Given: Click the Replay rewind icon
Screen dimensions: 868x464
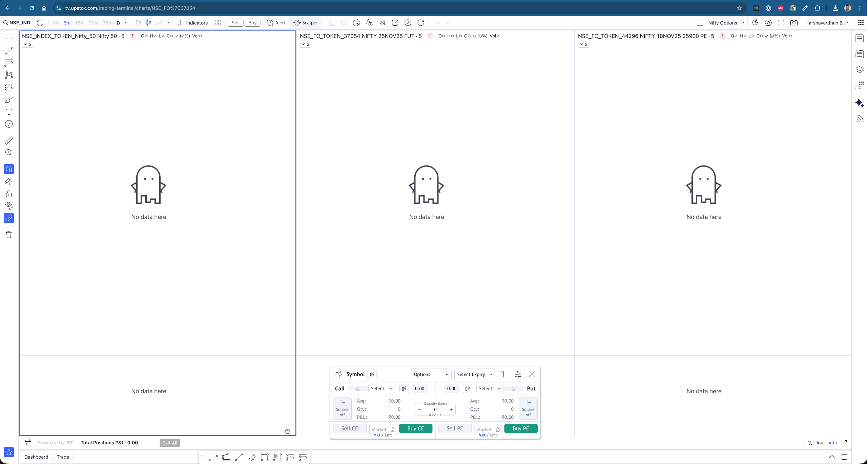Looking at the screenshot, I should pos(382,23).
